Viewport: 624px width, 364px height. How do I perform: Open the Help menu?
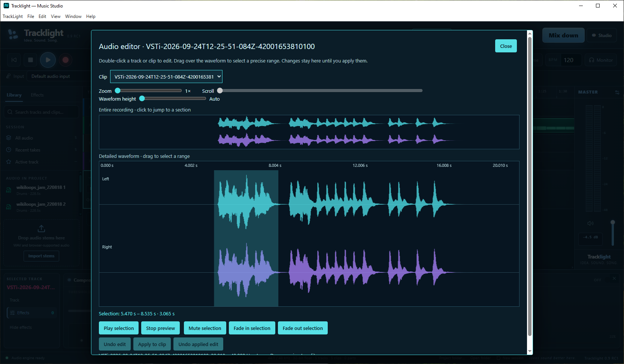[x=91, y=16]
